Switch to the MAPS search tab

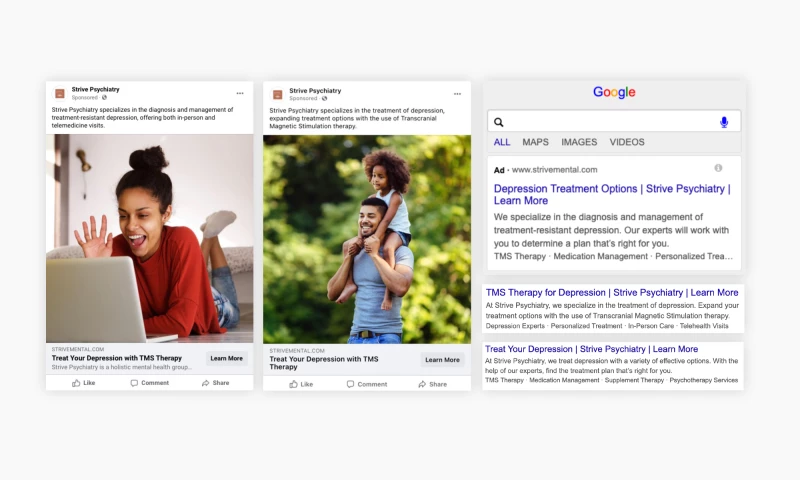pos(535,143)
